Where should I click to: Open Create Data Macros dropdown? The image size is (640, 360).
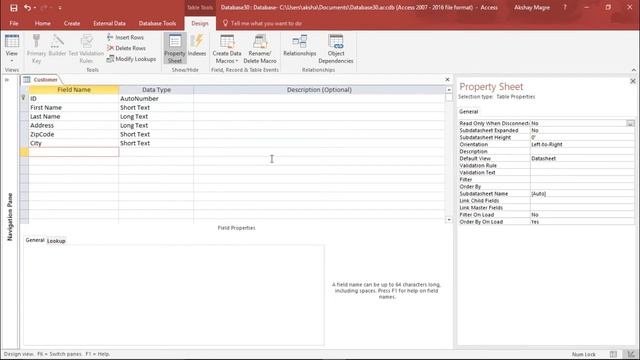coord(227,49)
